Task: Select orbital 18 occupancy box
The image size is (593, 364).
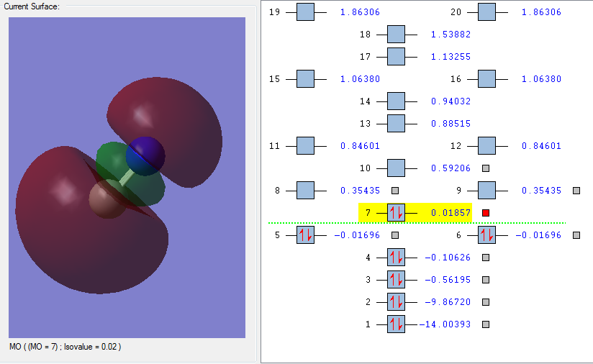Action: [x=396, y=35]
